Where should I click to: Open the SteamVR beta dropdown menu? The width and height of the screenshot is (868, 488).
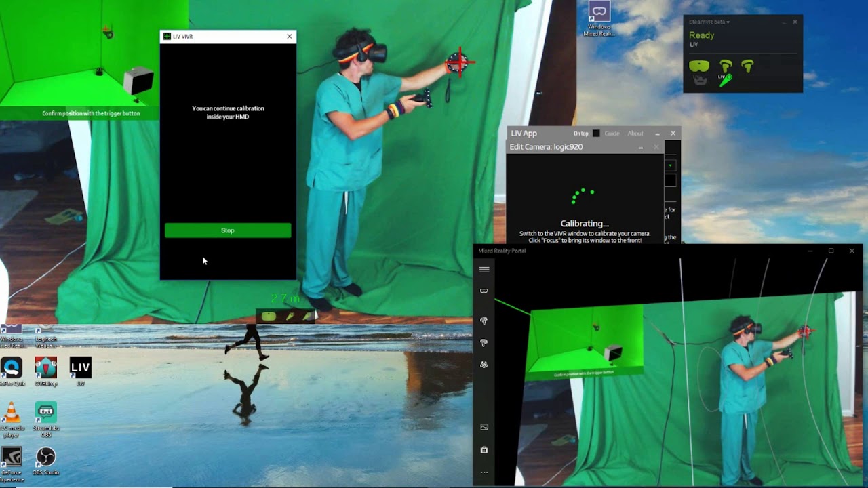click(709, 22)
